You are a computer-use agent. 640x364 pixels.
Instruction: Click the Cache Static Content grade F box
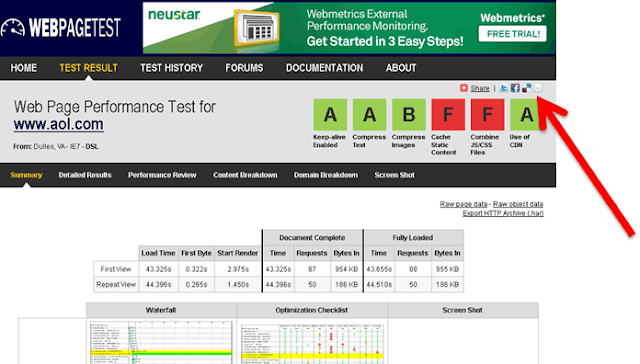point(448,114)
